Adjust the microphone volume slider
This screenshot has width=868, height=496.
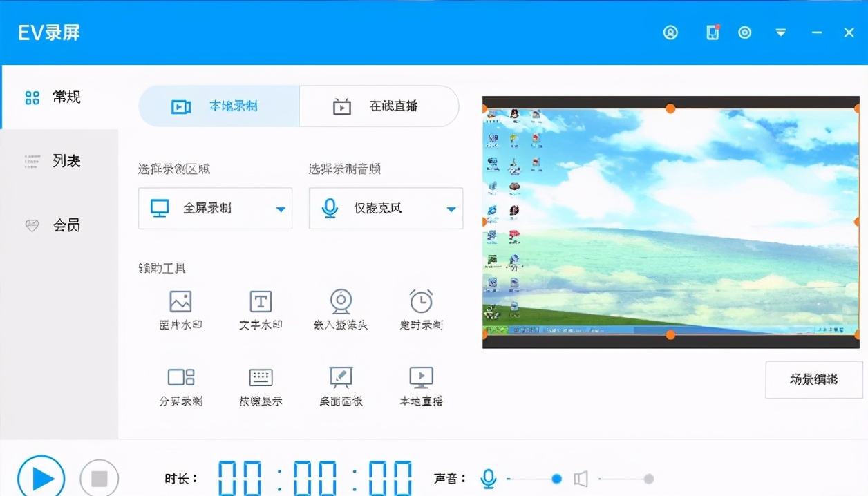(556, 478)
